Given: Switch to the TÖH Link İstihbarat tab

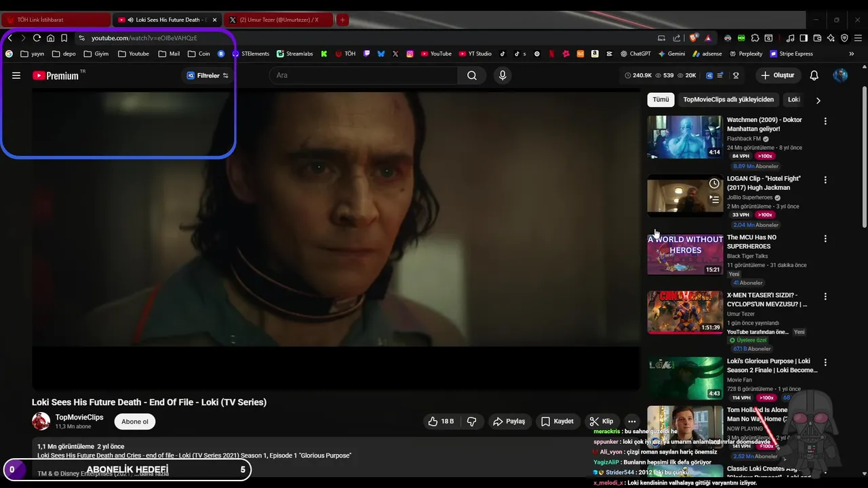Looking at the screenshot, I should [56, 20].
